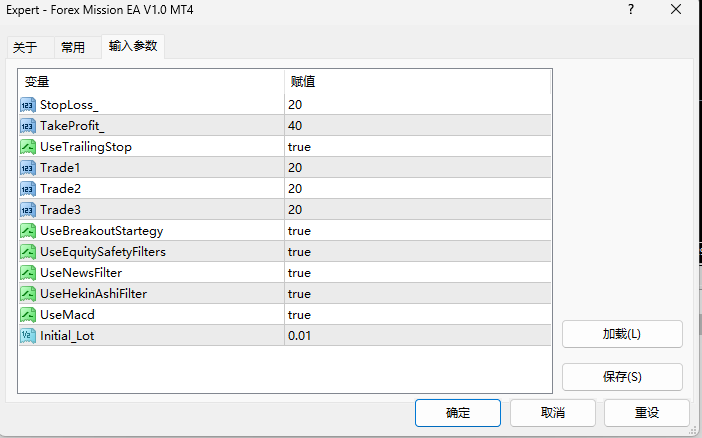Click the TakeProfit_ integer variable icon
702x438 pixels.
(28, 126)
